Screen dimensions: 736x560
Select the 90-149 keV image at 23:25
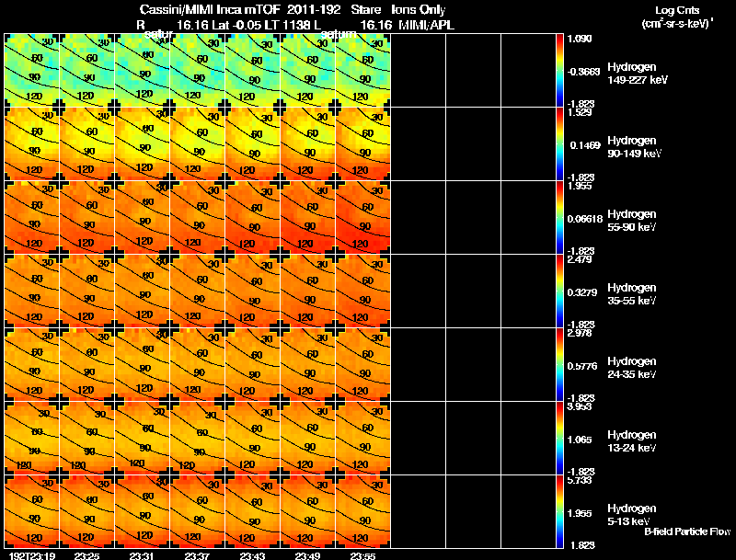pos(87,144)
